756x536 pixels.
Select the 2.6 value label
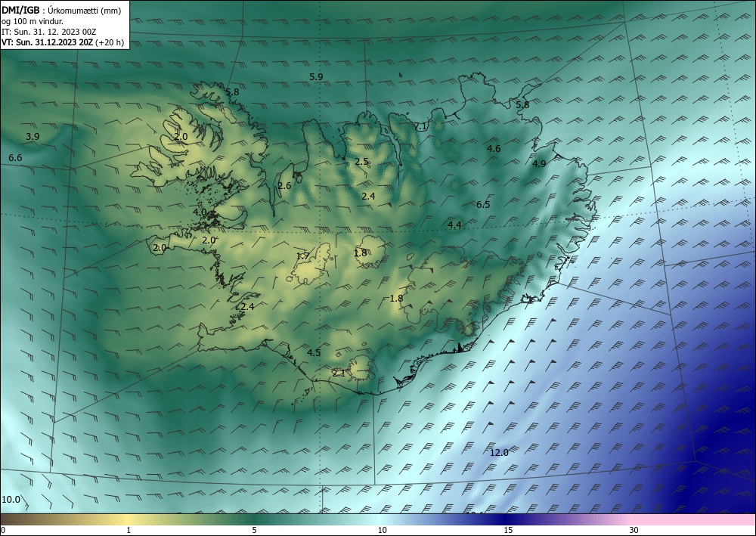(x=284, y=186)
